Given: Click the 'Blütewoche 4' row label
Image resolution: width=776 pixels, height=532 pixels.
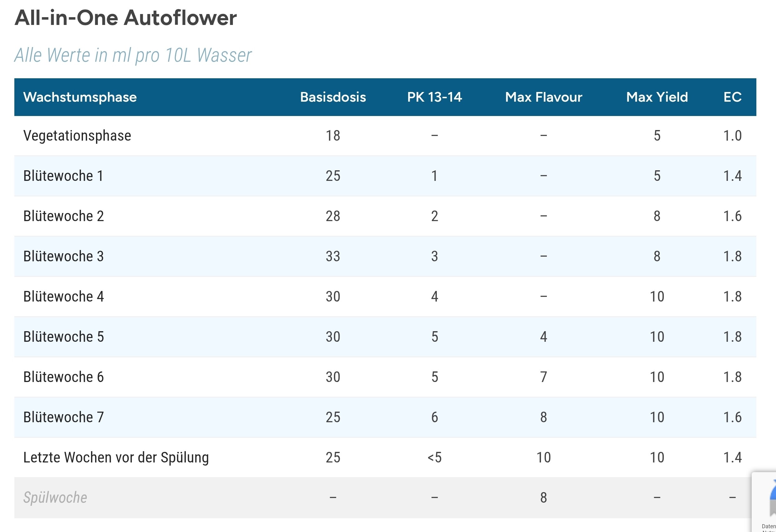Looking at the screenshot, I should pyautogui.click(x=63, y=297).
